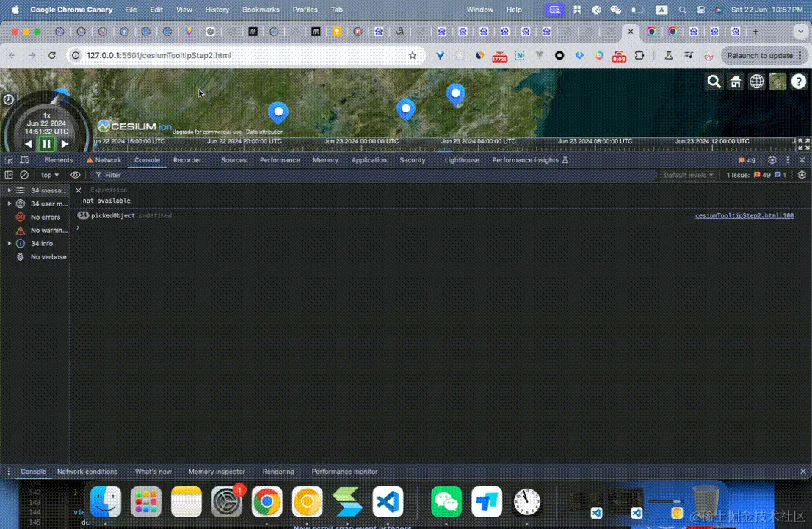
Task: Click the leftmost blue map pin
Action: coord(278,112)
